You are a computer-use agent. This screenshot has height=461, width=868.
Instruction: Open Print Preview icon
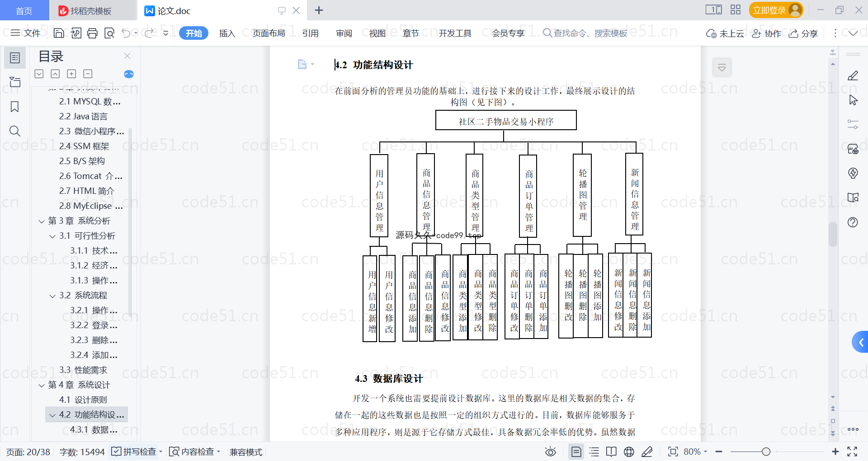pyautogui.click(x=109, y=33)
